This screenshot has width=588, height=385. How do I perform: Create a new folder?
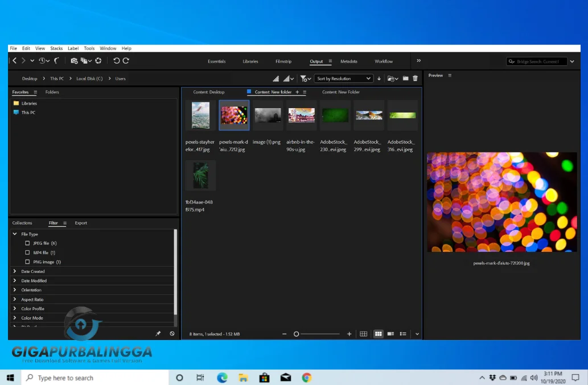pyautogui.click(x=405, y=78)
